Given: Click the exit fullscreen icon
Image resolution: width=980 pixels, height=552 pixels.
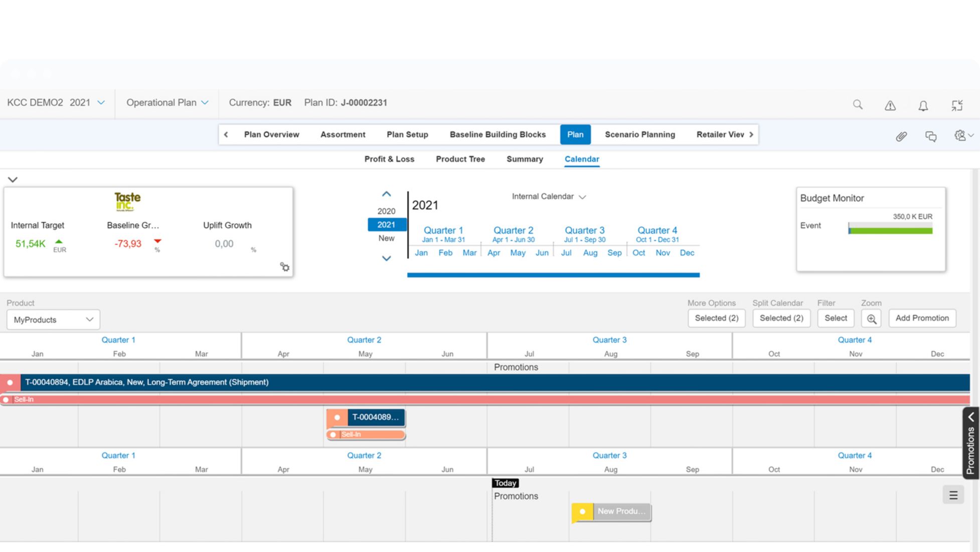Looking at the screenshot, I should tap(957, 105).
